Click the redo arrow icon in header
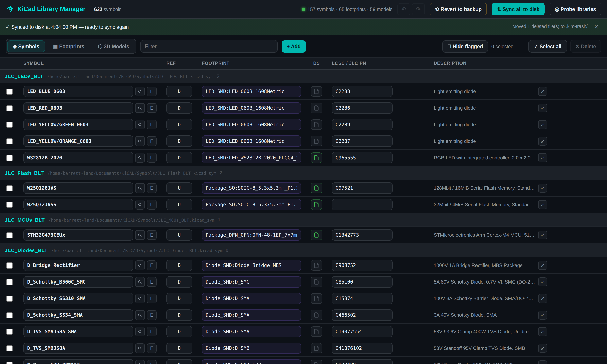 (x=418, y=9)
